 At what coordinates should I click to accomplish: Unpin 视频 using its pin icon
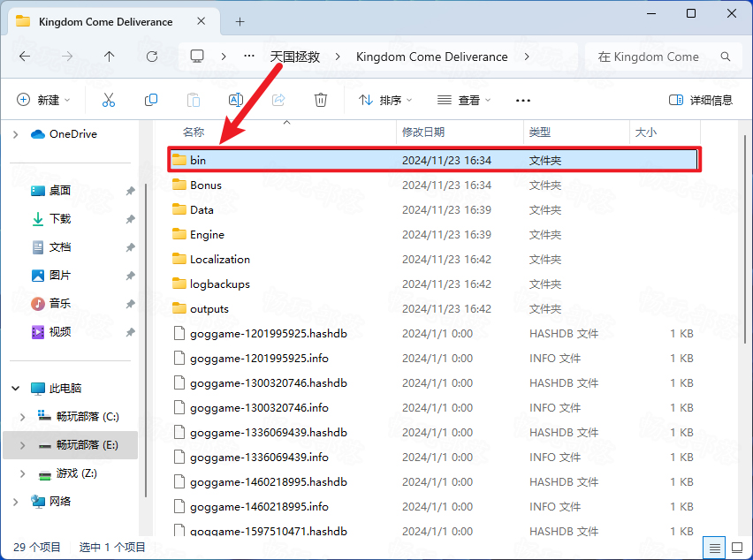coord(130,332)
